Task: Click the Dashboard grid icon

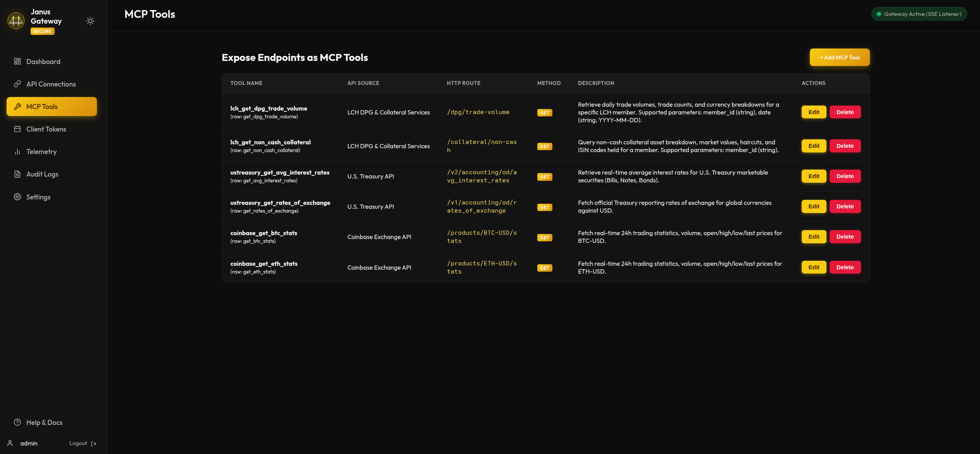Action: pyautogui.click(x=17, y=61)
